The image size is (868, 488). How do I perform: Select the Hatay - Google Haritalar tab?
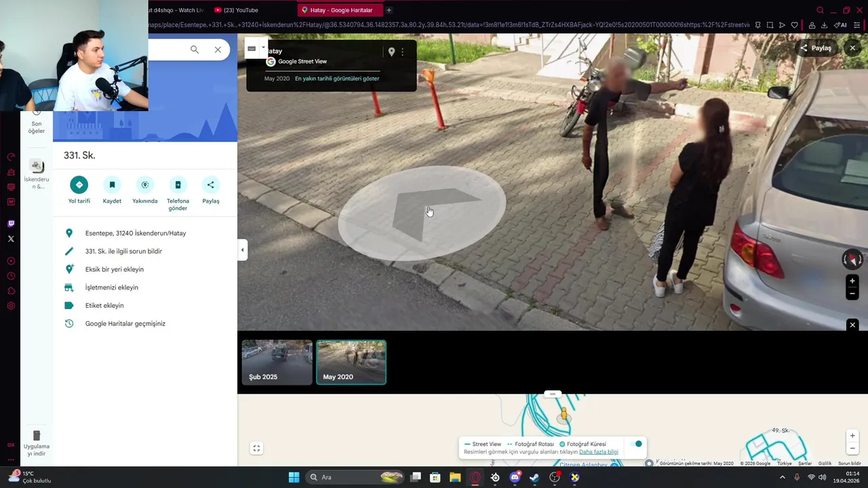pos(341,10)
